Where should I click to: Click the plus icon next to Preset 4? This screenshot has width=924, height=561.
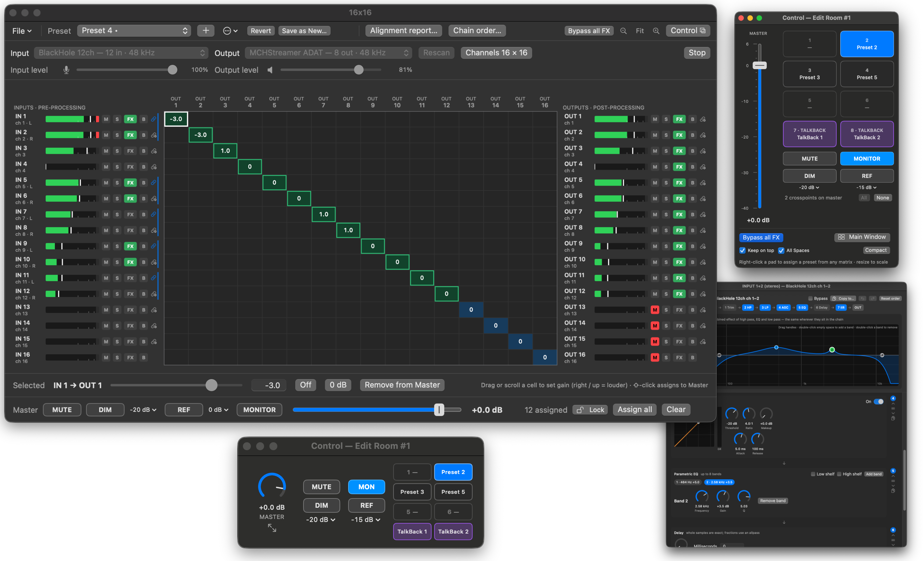pos(206,31)
